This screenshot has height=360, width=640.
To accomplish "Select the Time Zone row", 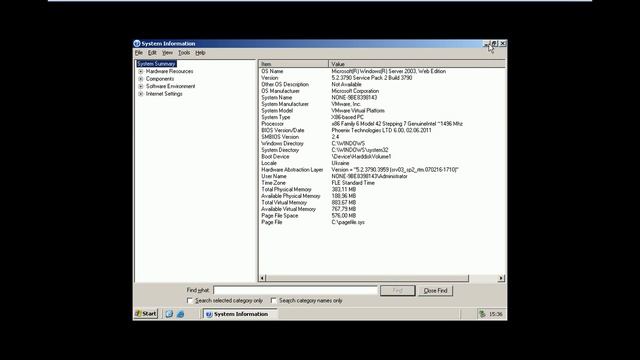I will pos(382,183).
